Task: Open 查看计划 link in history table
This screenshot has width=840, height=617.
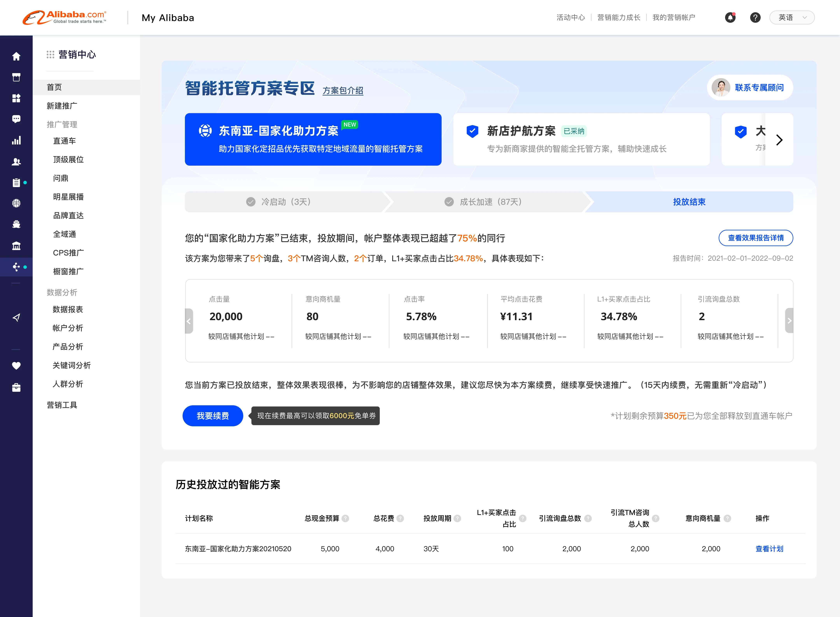Action: 769,549
